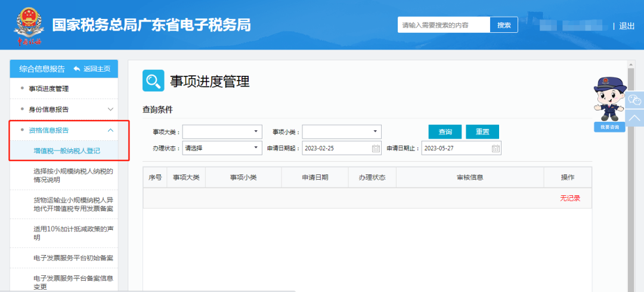Open the 事项大类 dropdown
The width and height of the screenshot is (644, 292).
pyautogui.click(x=222, y=131)
